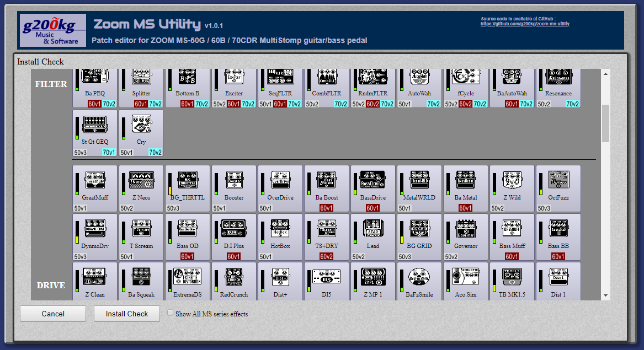Run the Install Check button
644x350 pixels.
(x=127, y=314)
